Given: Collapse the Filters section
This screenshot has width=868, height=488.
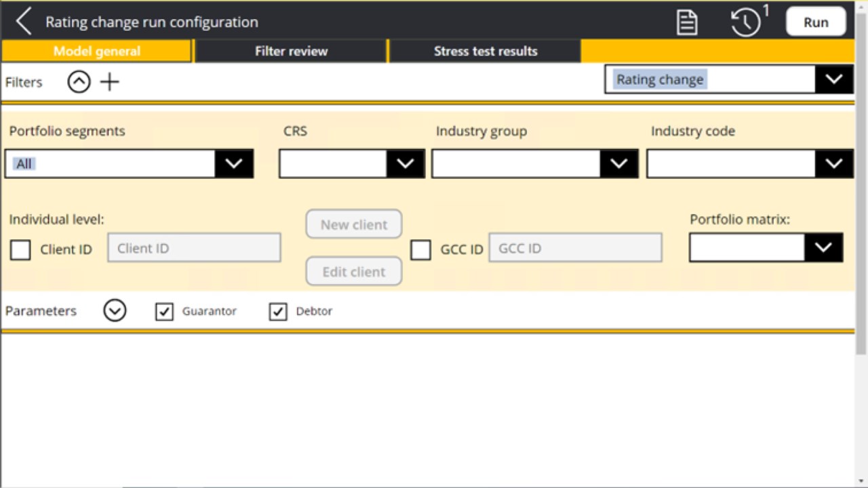Looking at the screenshot, I should click(79, 82).
